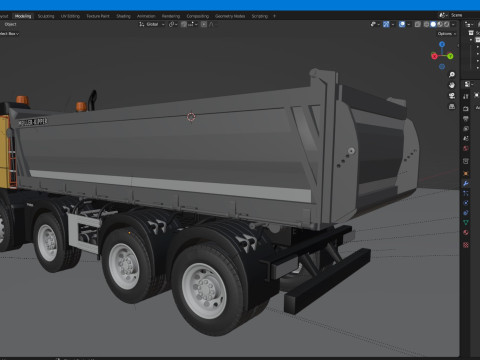This screenshot has width=480, height=360.
Task: Click the zoom magnifier viewport icon
Action: (x=452, y=75)
